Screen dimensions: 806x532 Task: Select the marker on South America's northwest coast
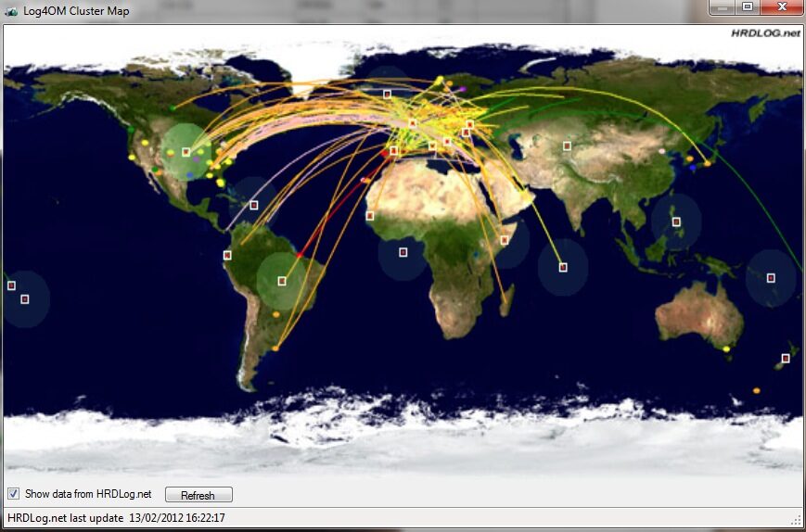pos(227,255)
